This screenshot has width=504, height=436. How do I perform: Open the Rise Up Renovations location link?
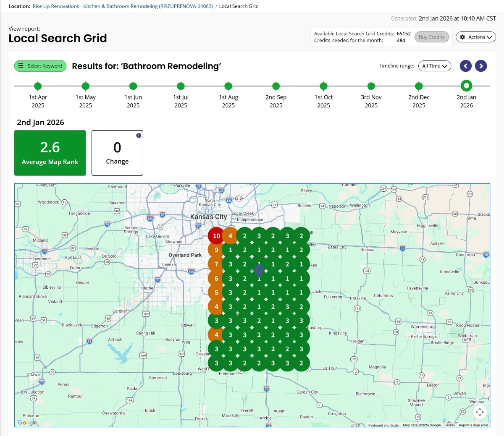click(123, 6)
